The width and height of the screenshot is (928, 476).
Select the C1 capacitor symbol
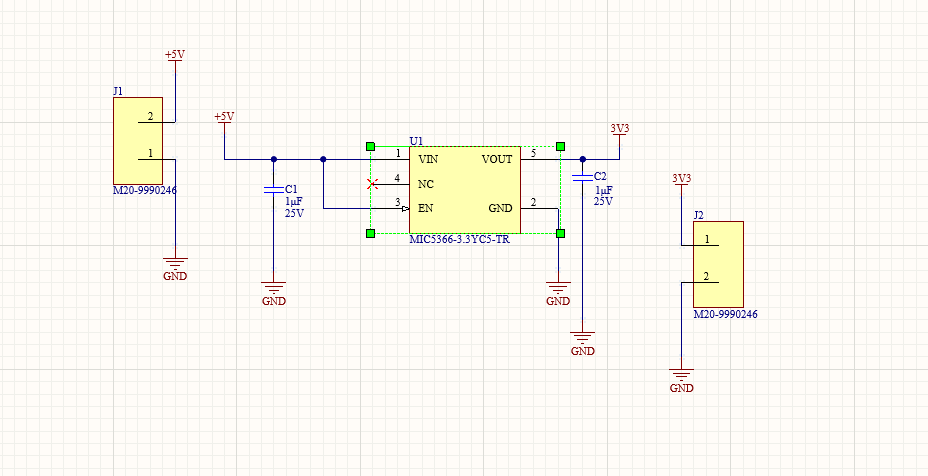coord(274,189)
